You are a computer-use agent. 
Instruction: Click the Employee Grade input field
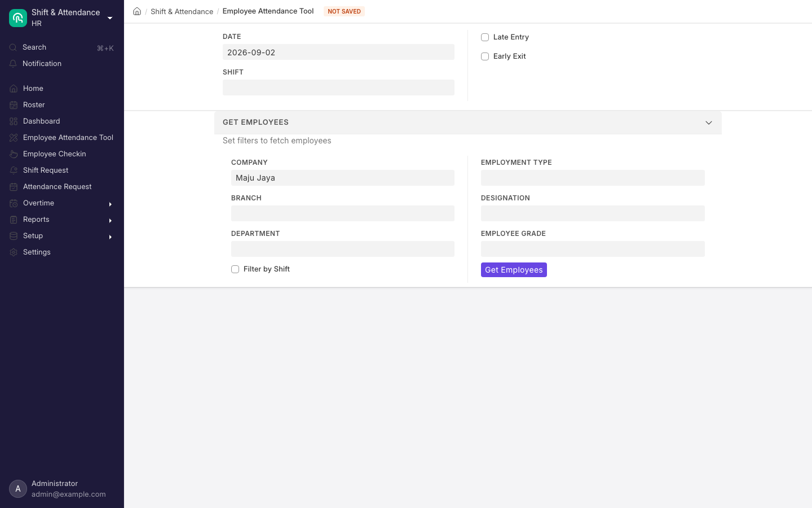[x=593, y=249]
